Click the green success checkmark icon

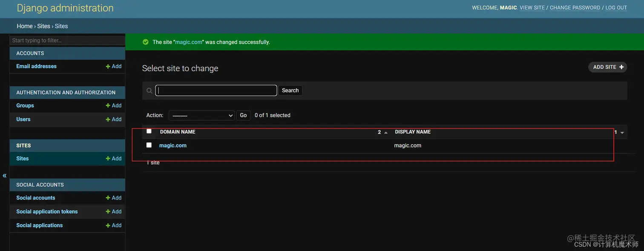click(145, 42)
